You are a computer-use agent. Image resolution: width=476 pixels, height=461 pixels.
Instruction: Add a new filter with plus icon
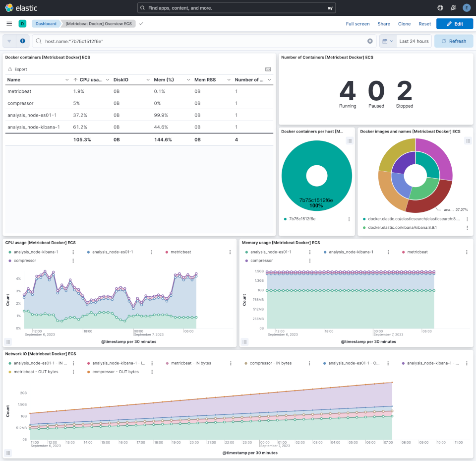23,41
